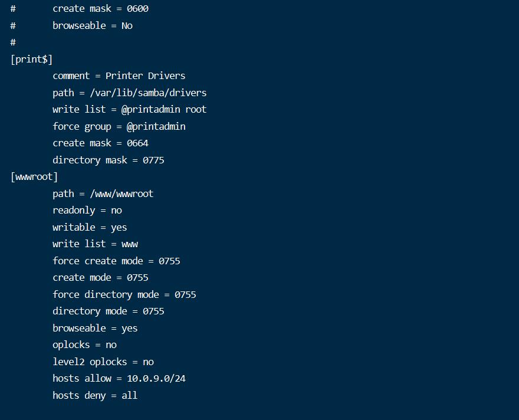This screenshot has width=519, height=420.
Task: Click the create mask = 0664 line
Action: point(100,143)
